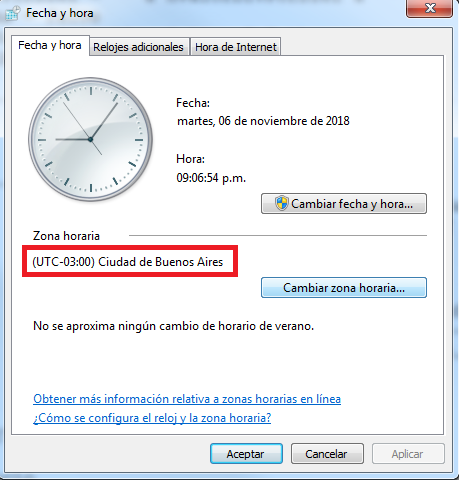Click the analog clock face
The width and height of the screenshot is (459, 480).
[x=90, y=139]
